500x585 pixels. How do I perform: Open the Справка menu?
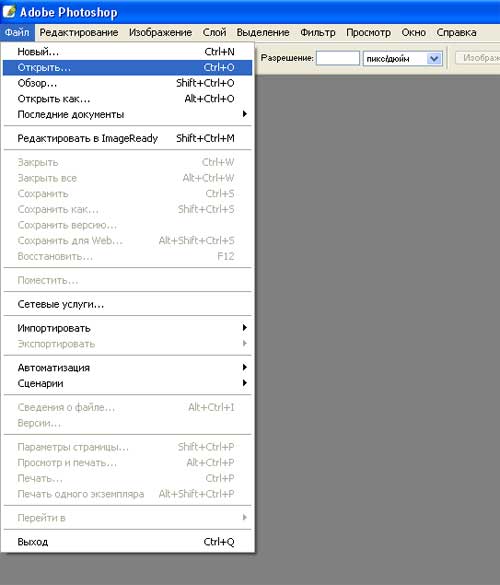456,33
